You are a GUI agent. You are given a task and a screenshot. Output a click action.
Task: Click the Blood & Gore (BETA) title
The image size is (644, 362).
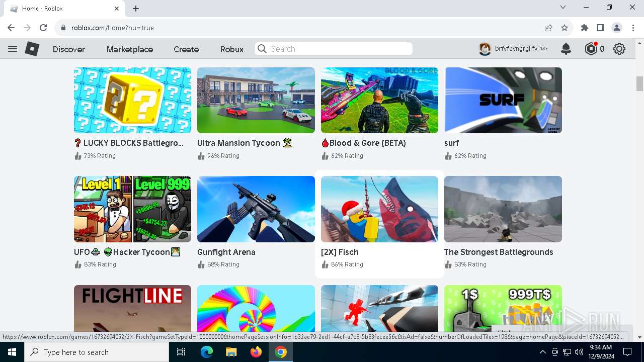point(363,143)
